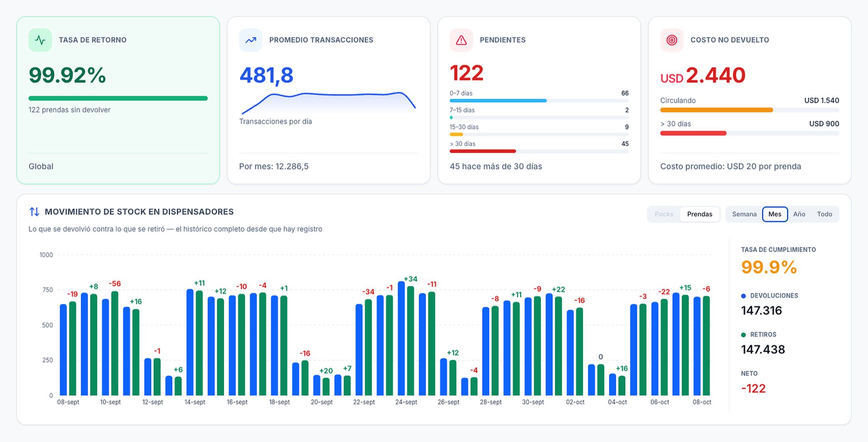Click the +22 label above the bars
868x442 pixels.
558,289
